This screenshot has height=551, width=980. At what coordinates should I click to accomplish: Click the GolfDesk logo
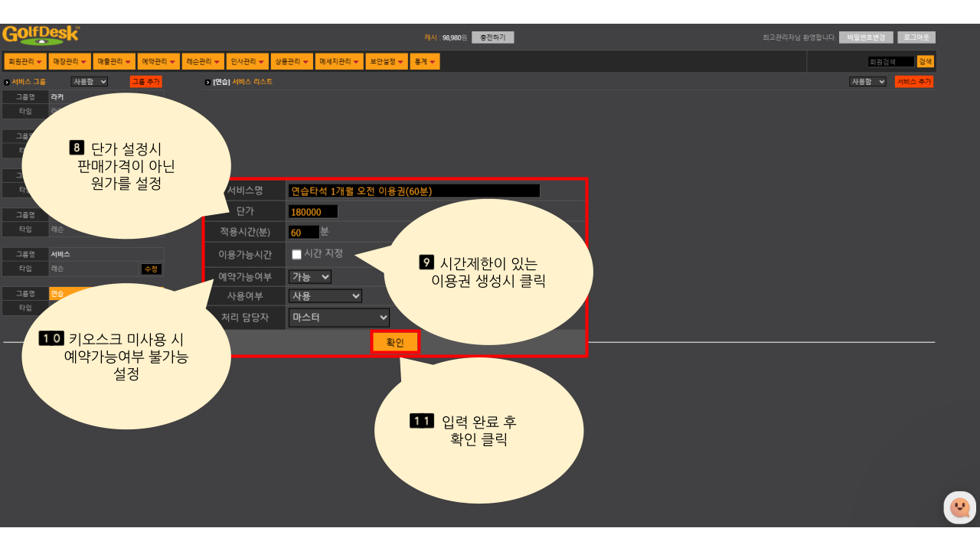(x=41, y=35)
